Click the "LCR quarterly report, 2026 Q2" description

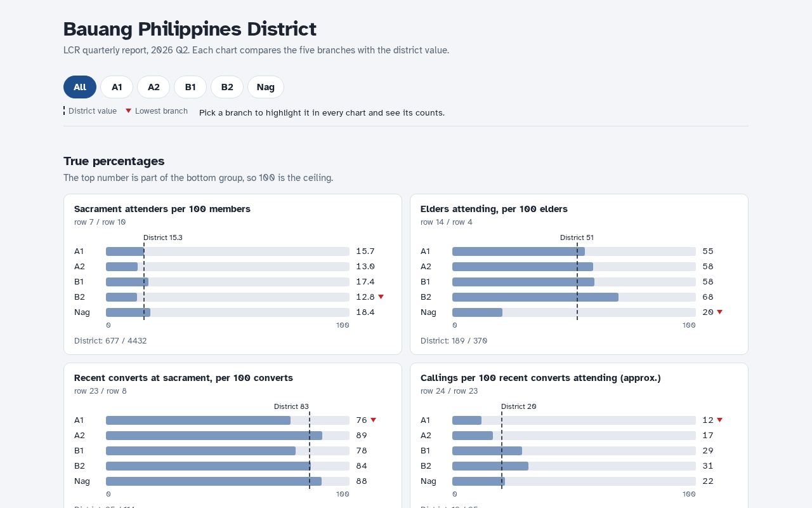point(256,50)
